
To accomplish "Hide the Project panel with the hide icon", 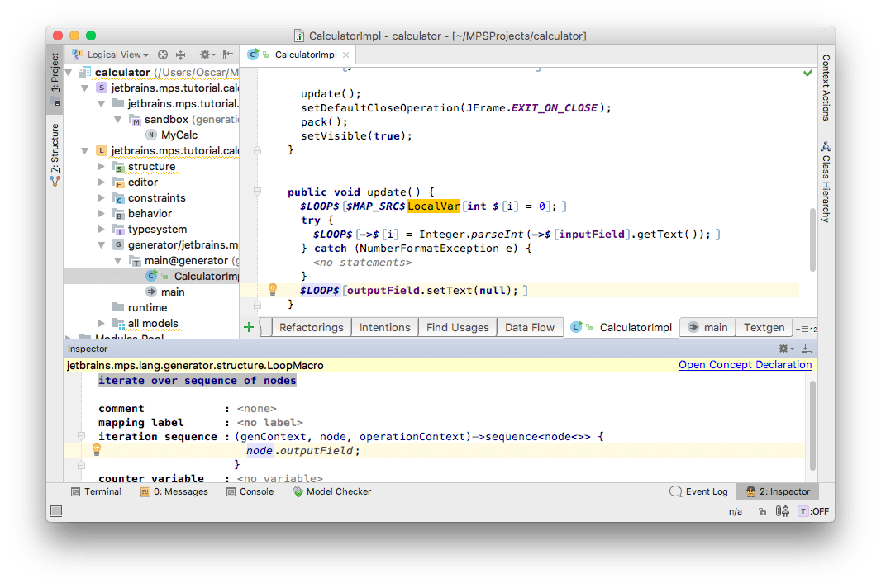I will point(229,55).
